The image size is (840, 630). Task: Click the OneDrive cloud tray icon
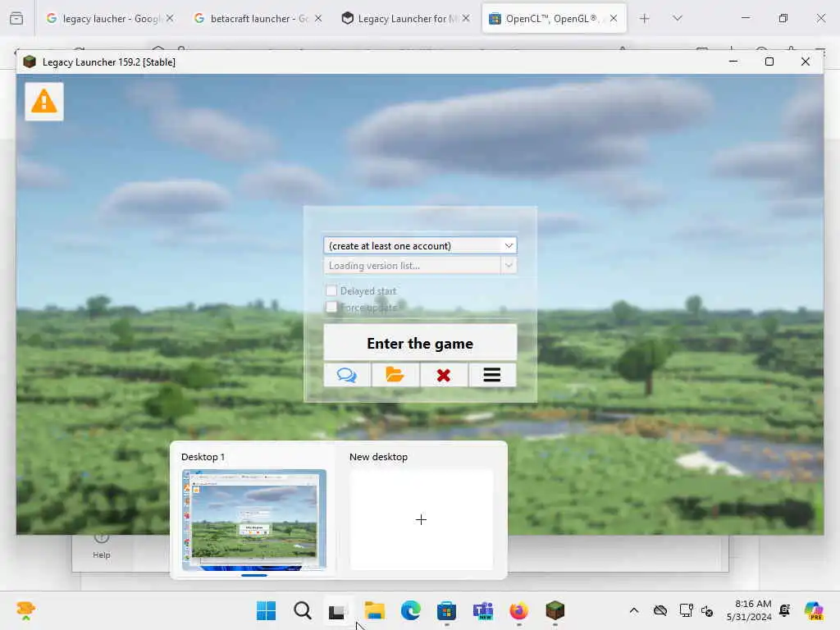(x=660, y=610)
